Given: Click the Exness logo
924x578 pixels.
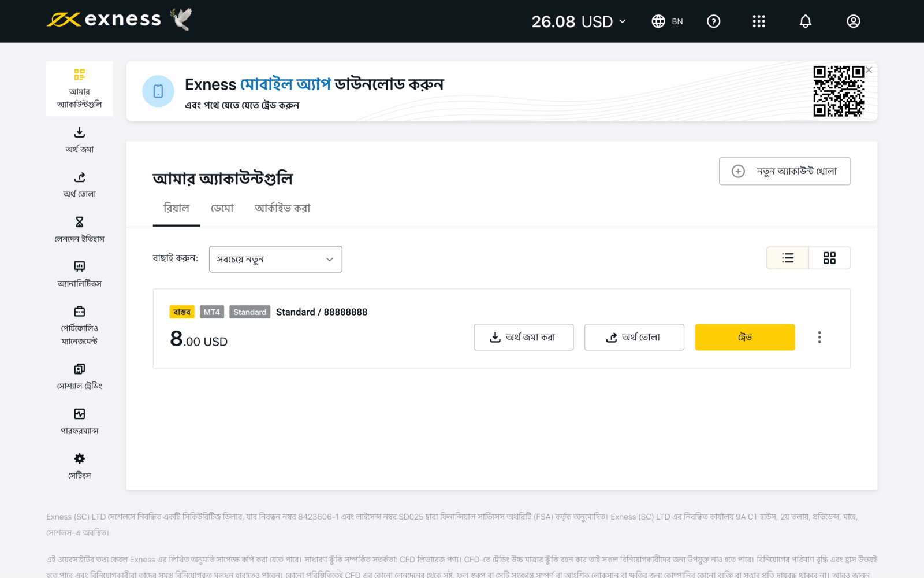Looking at the screenshot, I should pos(104,20).
